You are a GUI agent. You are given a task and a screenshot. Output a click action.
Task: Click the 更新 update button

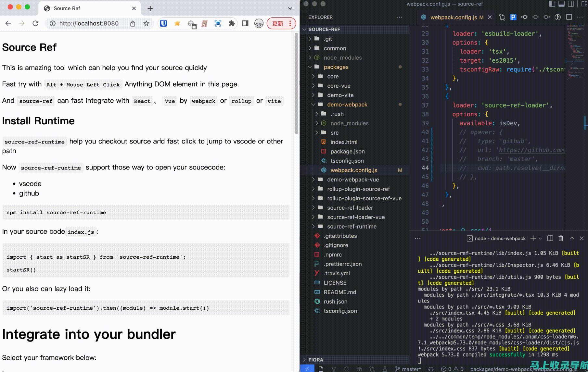click(x=281, y=23)
